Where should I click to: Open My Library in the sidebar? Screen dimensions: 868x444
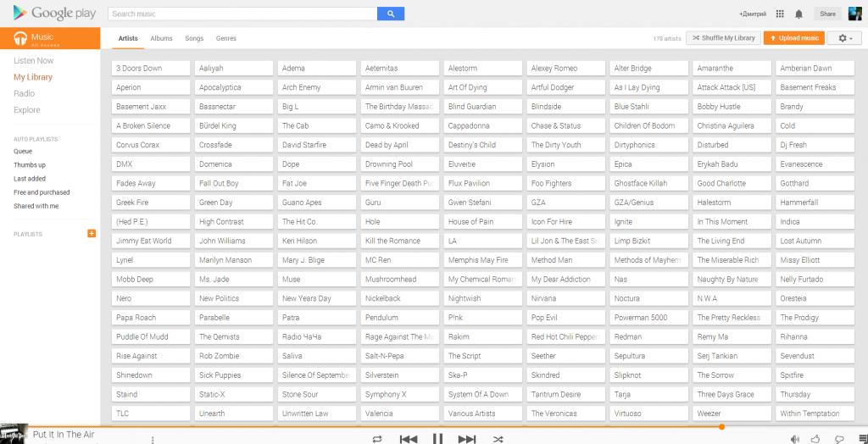(x=33, y=77)
